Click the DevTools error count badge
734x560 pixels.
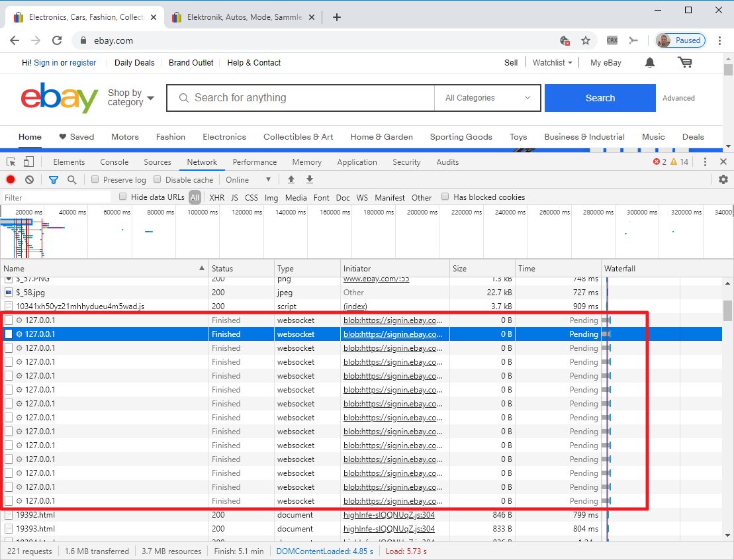click(x=660, y=162)
